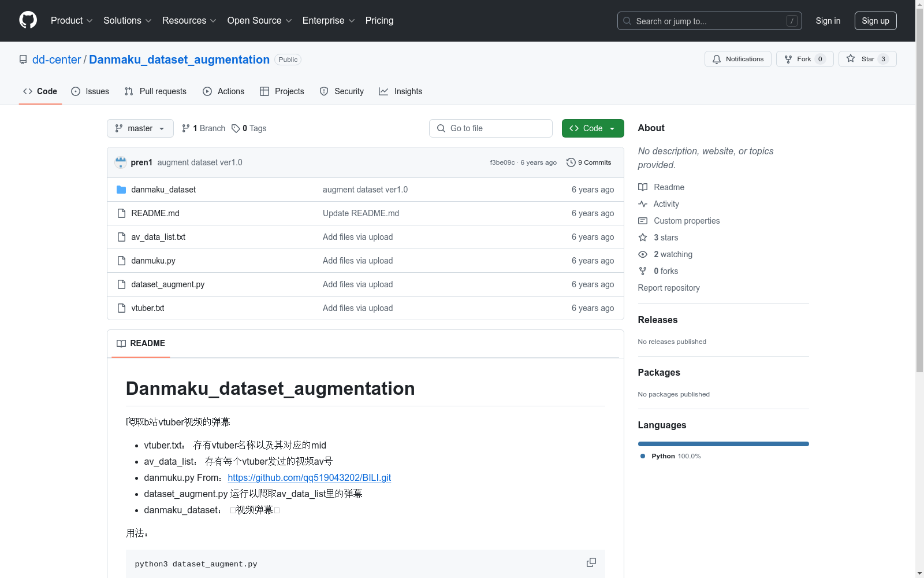Click the Python 100.0% language link
This screenshot has width=924, height=578.
click(x=670, y=456)
